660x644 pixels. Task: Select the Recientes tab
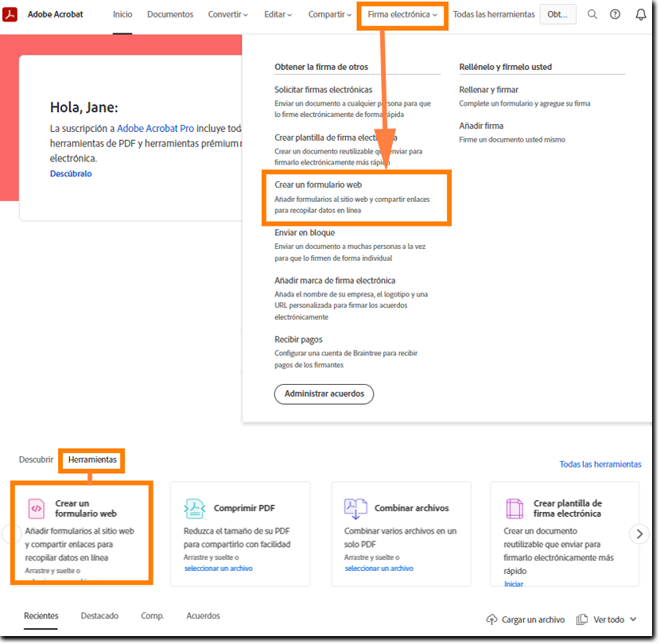point(41,615)
